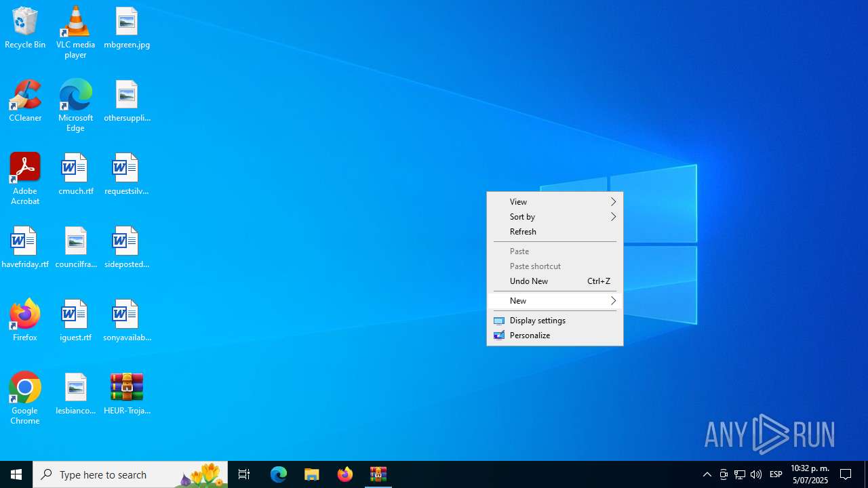Select the cmuch.rtf document icon
This screenshot has width=868, height=488.
(x=75, y=174)
